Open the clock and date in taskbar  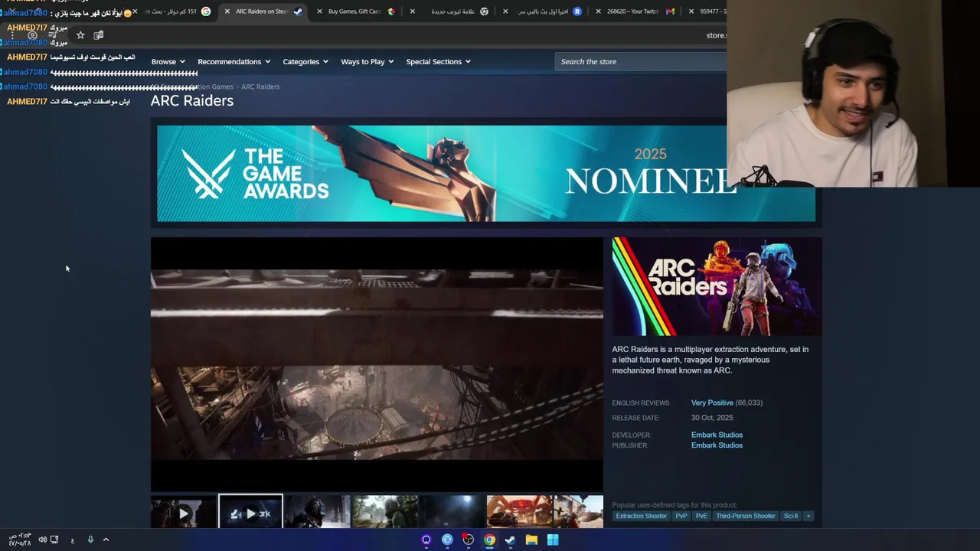tap(20, 540)
